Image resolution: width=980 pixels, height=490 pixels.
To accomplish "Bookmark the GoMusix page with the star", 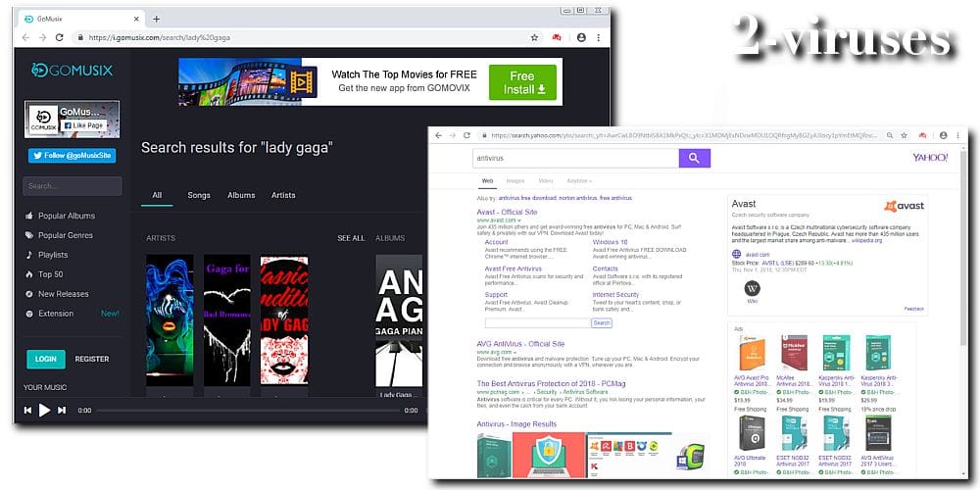I will tap(534, 37).
